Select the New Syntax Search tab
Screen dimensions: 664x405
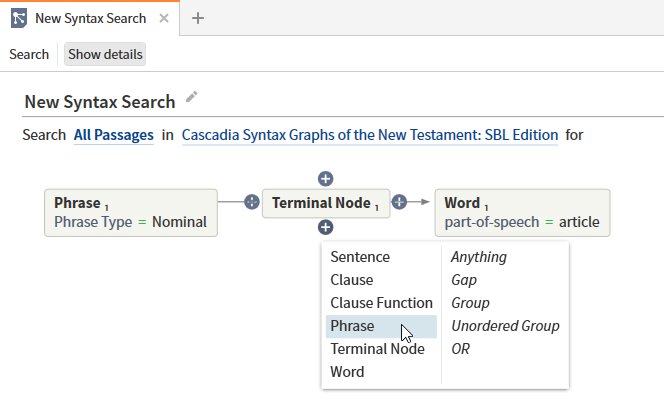coord(90,18)
